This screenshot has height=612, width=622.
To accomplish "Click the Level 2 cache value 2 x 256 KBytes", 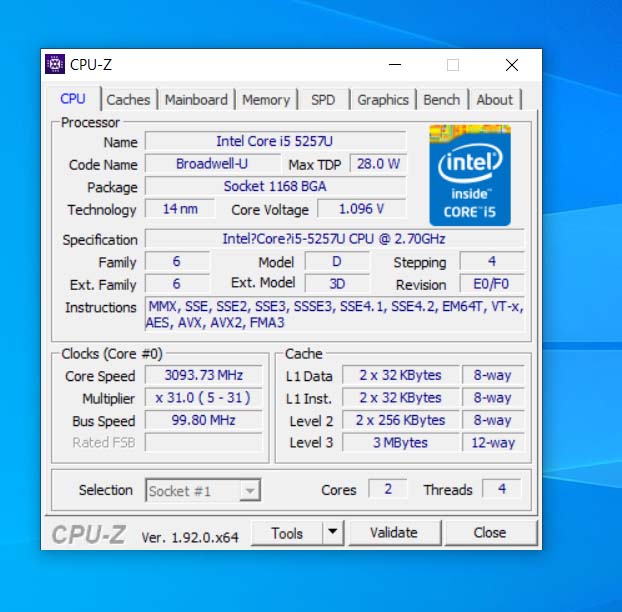I will pos(401,420).
